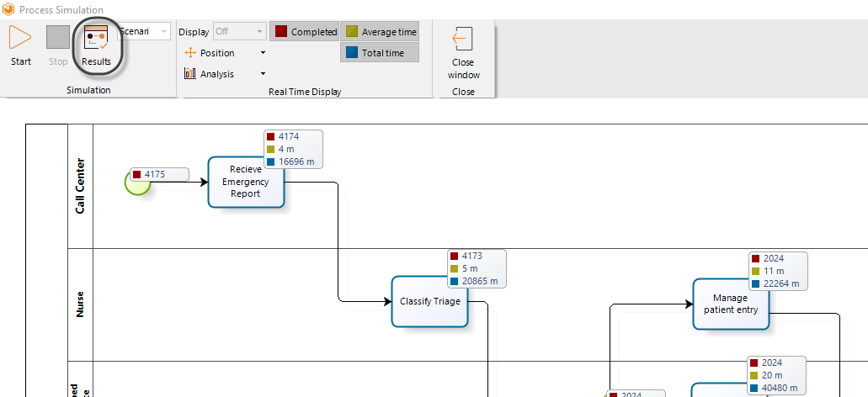Click the Stop simulation button
This screenshot has height=397, width=868.
[57, 45]
